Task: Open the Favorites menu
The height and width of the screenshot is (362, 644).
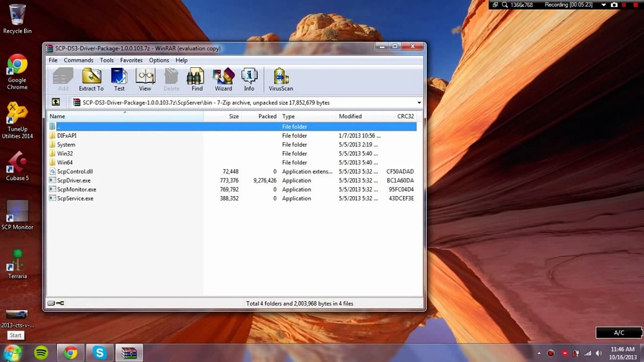Action: 131,60
